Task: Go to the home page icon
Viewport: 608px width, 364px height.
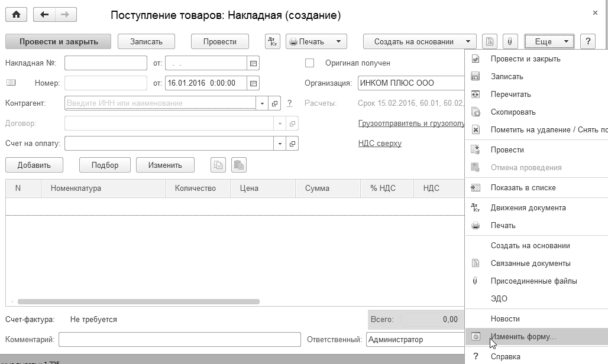Action: (16, 15)
